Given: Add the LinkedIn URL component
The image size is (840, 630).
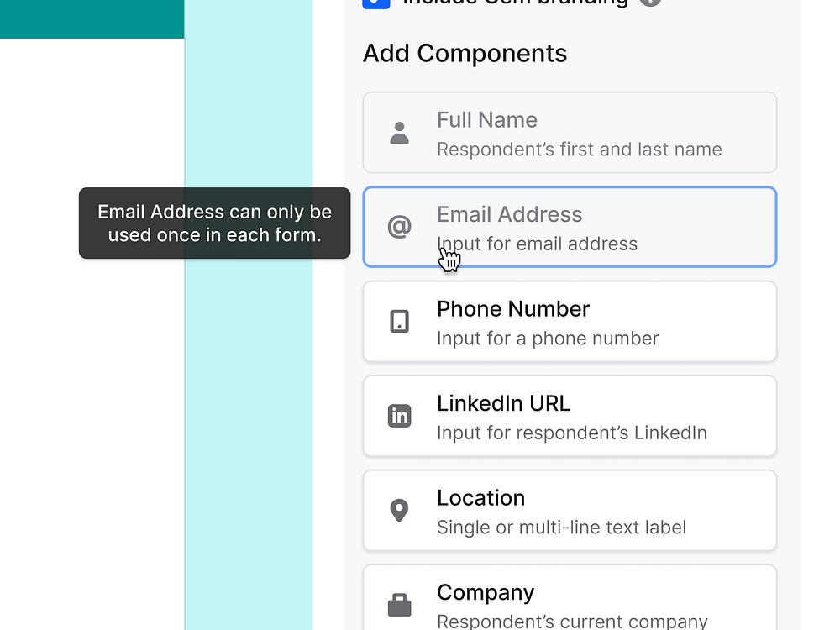Looking at the screenshot, I should click(x=570, y=415).
